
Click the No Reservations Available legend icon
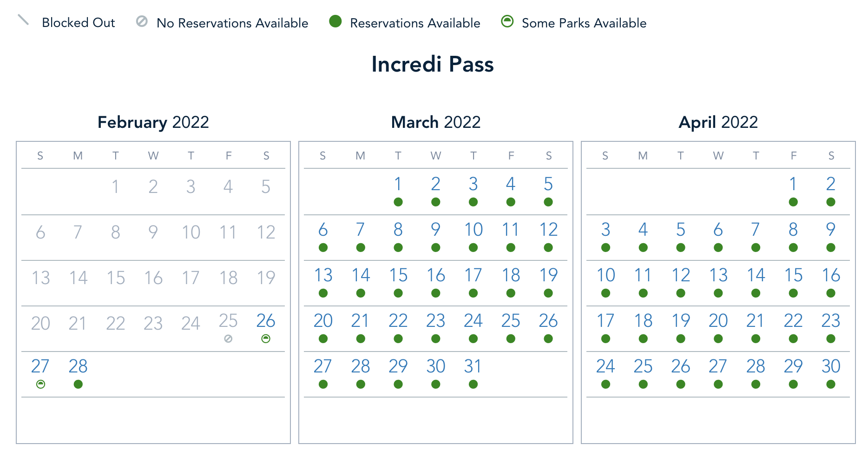(142, 21)
